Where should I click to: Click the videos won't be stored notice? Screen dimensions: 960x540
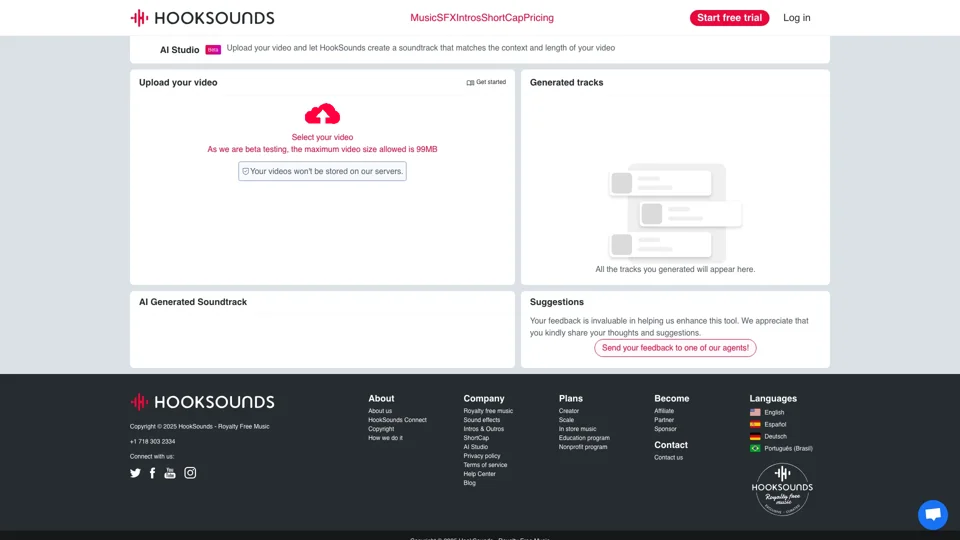(322, 171)
